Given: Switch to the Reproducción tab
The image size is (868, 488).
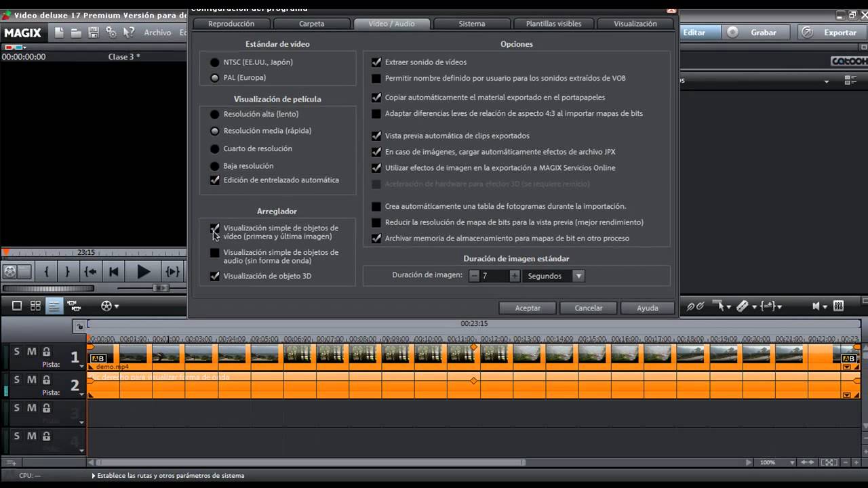Looking at the screenshot, I should [x=231, y=24].
